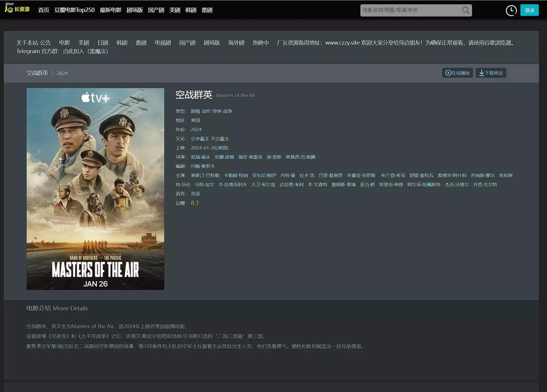The image size is (547, 392).
Task: Click the 下载地址 download button
Action: (x=491, y=73)
